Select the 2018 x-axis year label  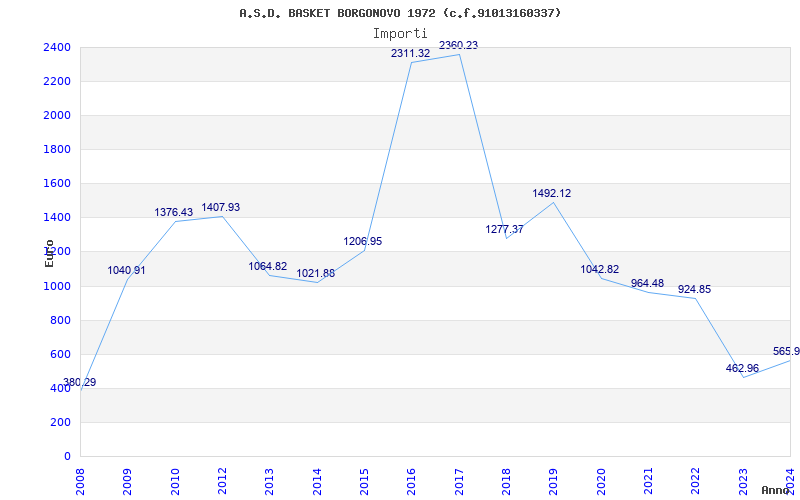(x=506, y=481)
